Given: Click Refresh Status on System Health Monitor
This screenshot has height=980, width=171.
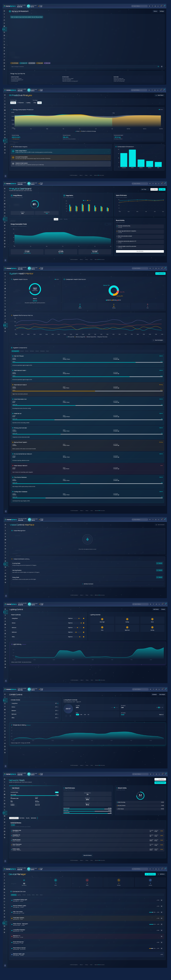Looking at the screenshot, I should (x=161, y=273).
